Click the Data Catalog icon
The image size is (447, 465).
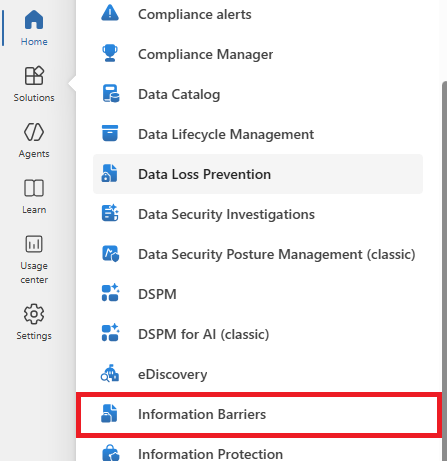click(111, 93)
